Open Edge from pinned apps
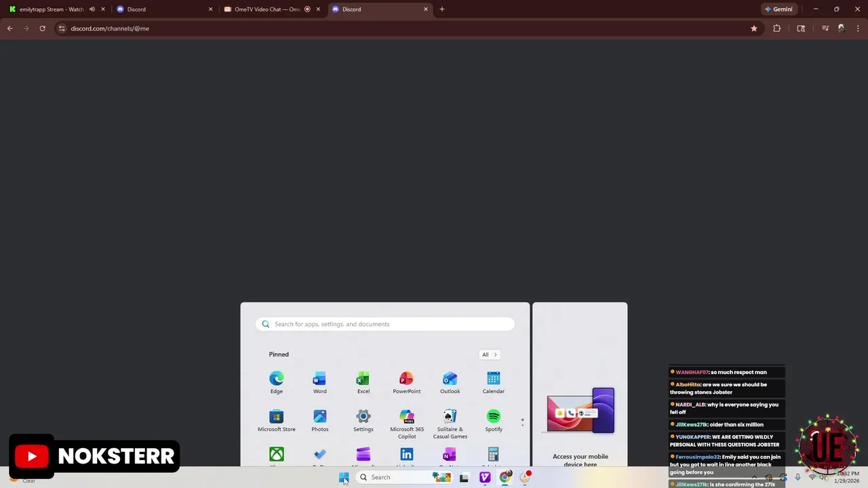The height and width of the screenshot is (488, 868). point(276,382)
